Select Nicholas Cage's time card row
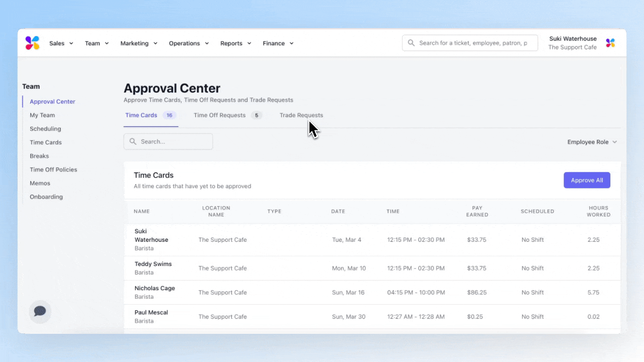This screenshot has width=644, height=362. [x=372, y=292]
